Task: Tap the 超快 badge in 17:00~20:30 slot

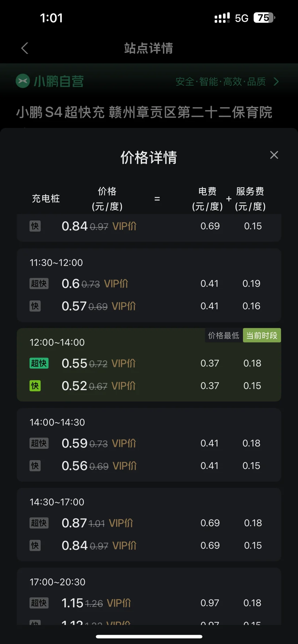Action: pos(39,603)
